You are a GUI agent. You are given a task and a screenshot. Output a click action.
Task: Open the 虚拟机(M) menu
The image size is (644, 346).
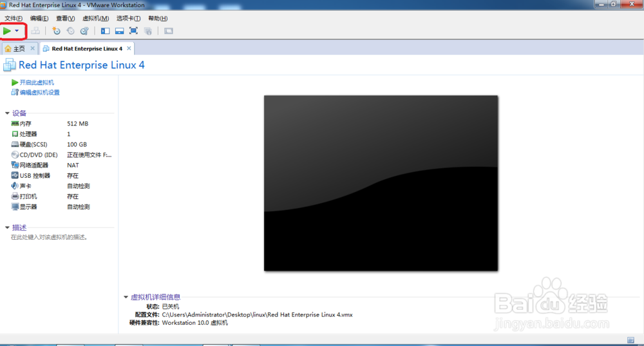(x=96, y=18)
